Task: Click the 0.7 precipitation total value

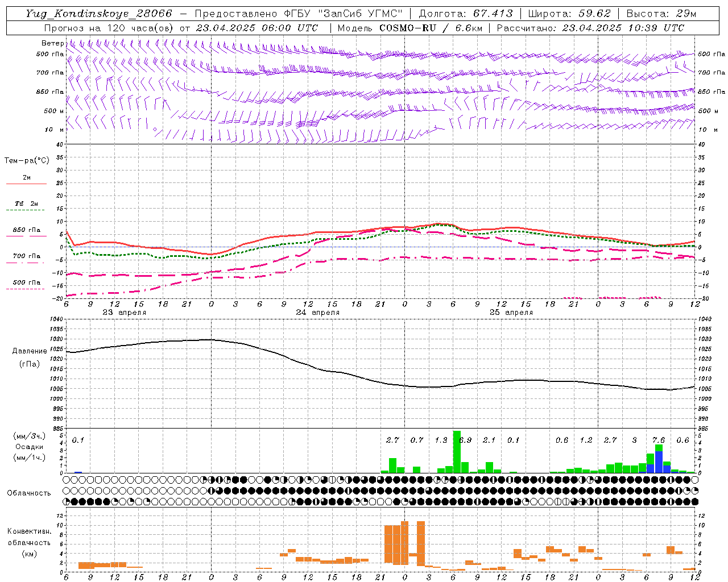Action: point(417,440)
